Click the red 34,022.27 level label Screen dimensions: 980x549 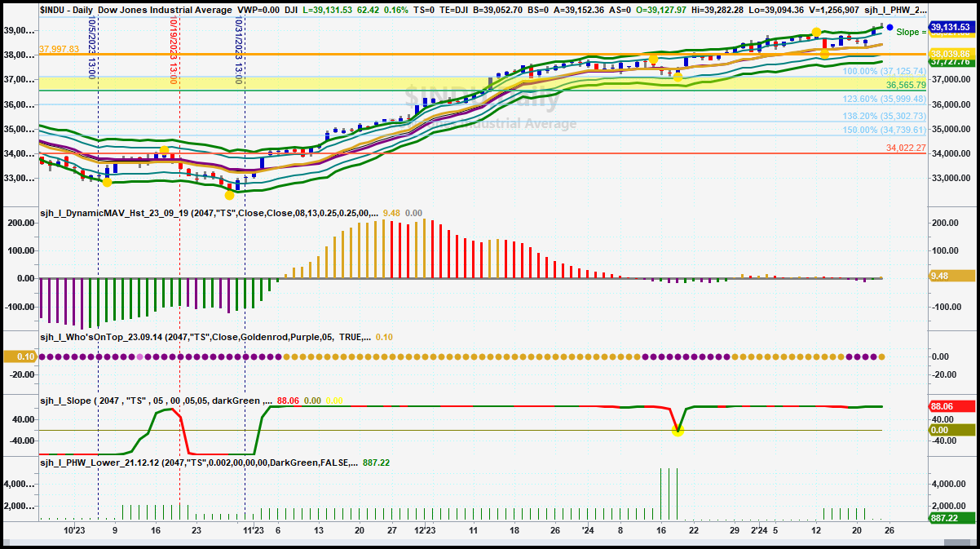906,148
